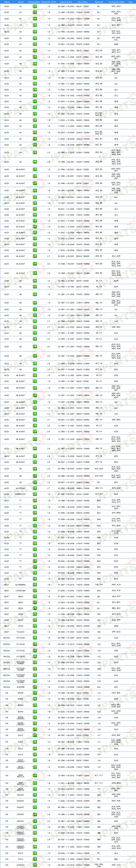This screenshot has width=136, height=868.
Task: Click fuel icon in A3 10.1998 AJQ, ARY row
Action: (35, 25)
